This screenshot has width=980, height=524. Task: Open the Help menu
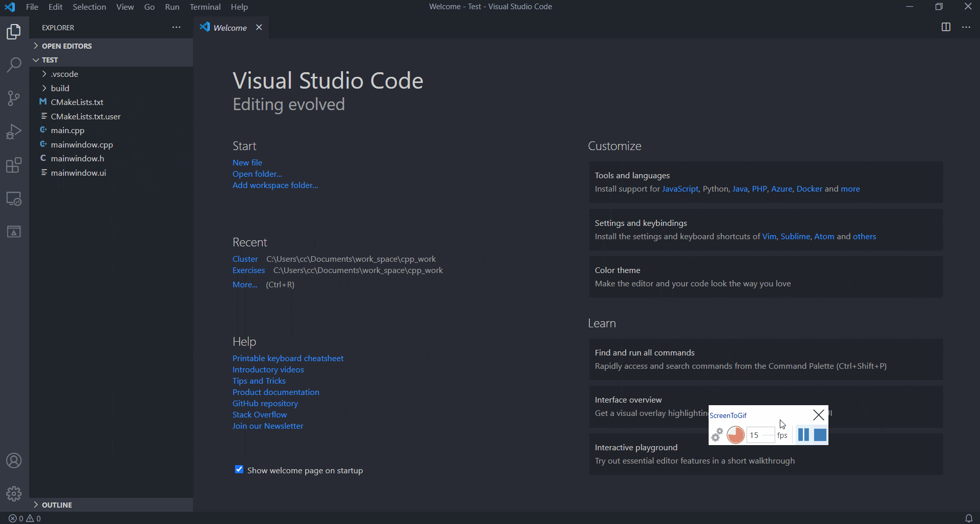tap(239, 7)
